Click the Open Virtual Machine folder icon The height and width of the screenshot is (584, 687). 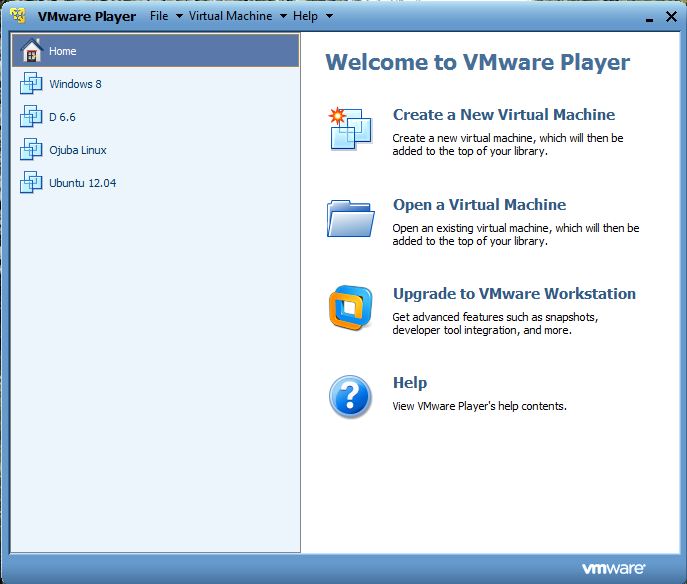pos(351,218)
